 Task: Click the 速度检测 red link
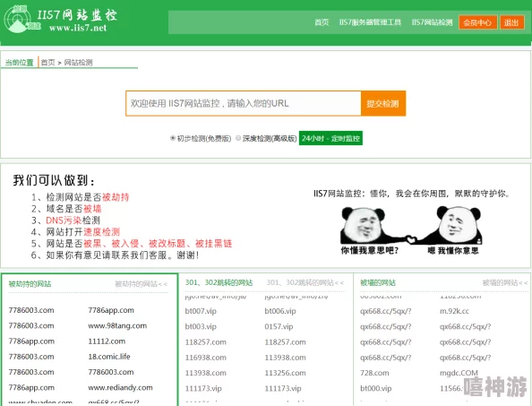click(x=101, y=232)
